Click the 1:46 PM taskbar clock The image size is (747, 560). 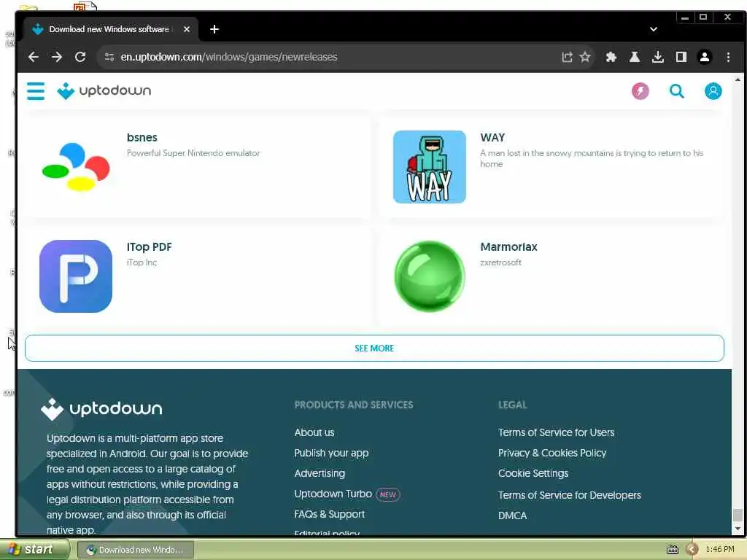click(x=720, y=550)
